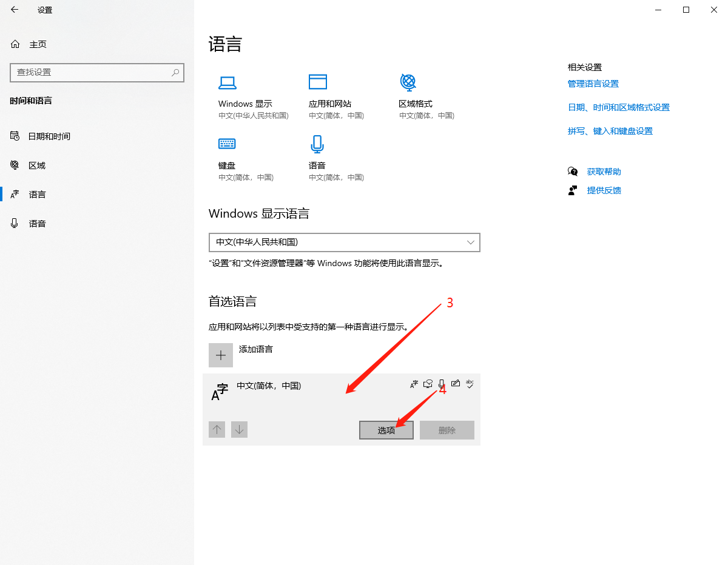Open 区域格式 settings via globe icon
This screenshot has width=728, height=565.
click(408, 81)
